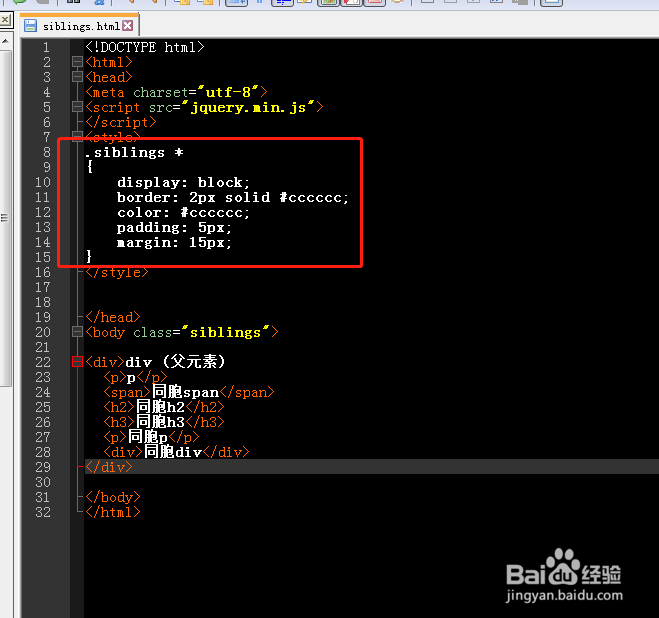This screenshot has height=618, width=659.
Task: Click the save-state disk icon on siblings.html tab
Action: point(30,26)
